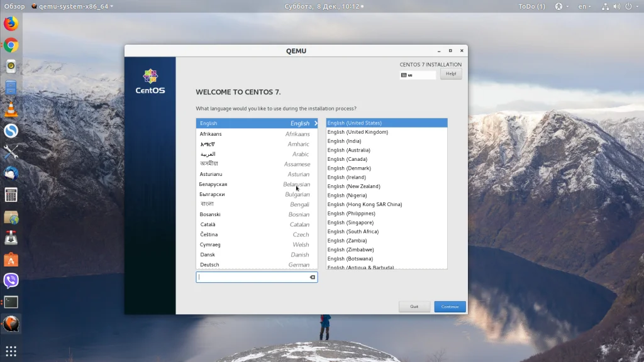644x362 pixels.
Task: Click the Continue button
Action: 450,307
